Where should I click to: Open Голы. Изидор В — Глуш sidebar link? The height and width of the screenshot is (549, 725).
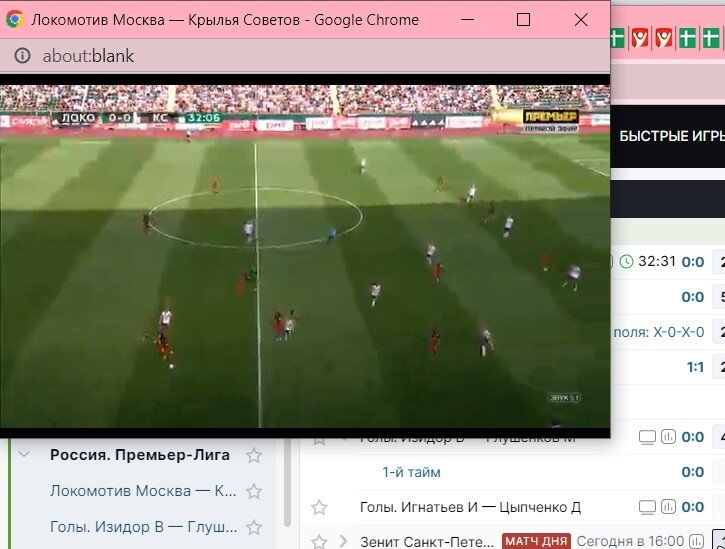[x=142, y=528]
